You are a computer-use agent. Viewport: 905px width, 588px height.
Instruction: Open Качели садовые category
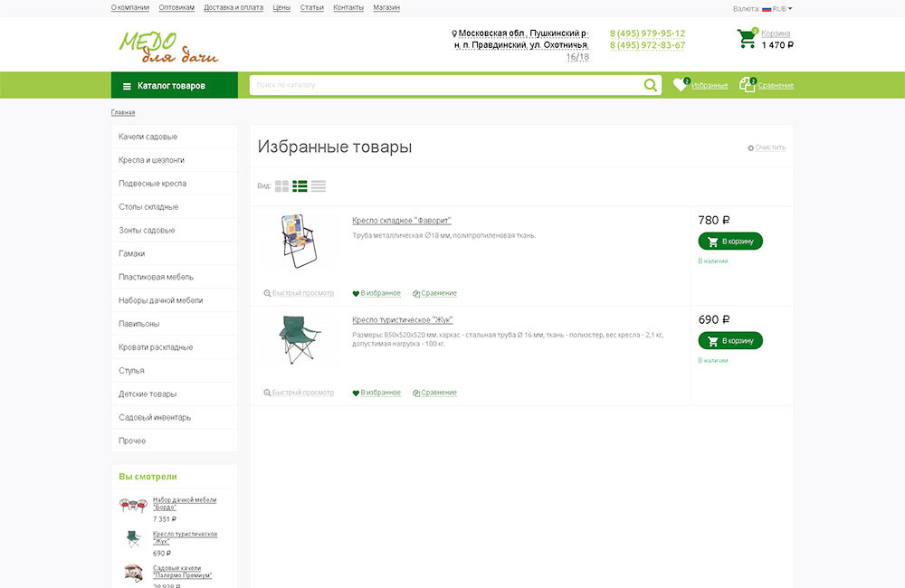175,137
